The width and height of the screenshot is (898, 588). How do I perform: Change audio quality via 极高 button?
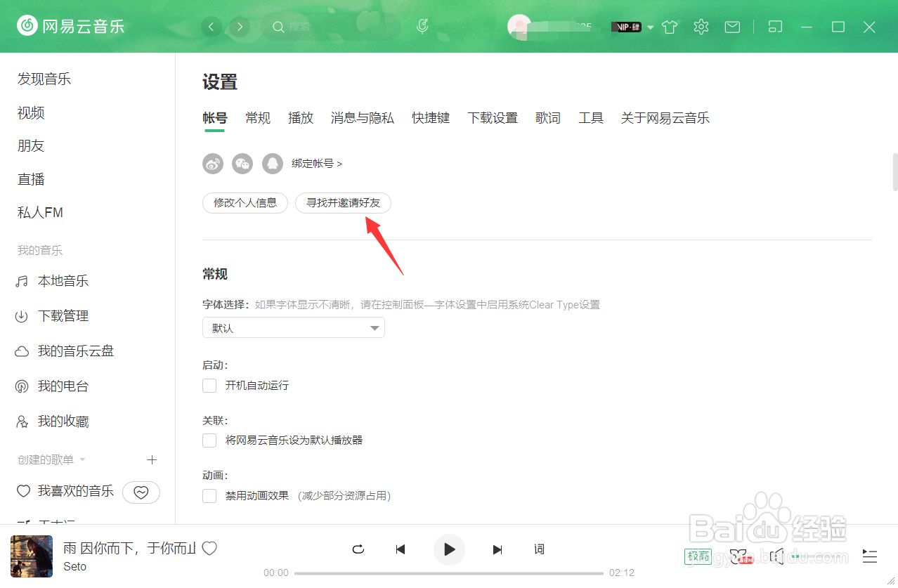click(x=698, y=557)
